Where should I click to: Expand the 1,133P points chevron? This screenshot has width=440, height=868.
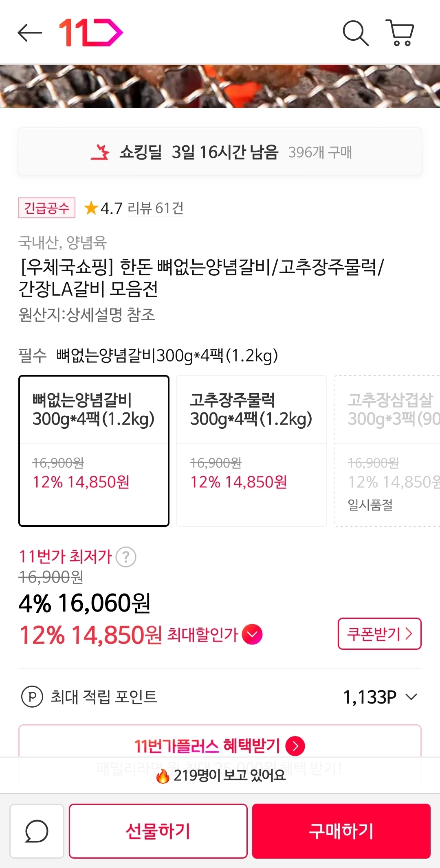coord(411,697)
